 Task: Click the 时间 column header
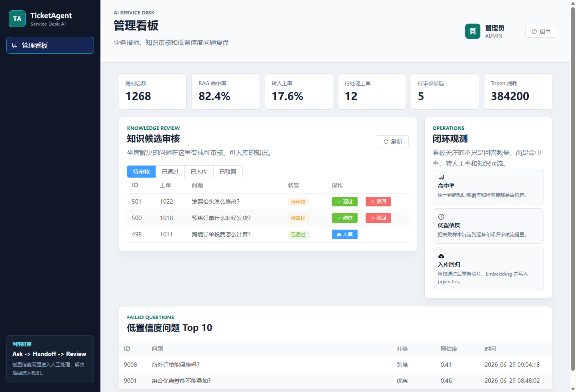[x=490, y=349]
